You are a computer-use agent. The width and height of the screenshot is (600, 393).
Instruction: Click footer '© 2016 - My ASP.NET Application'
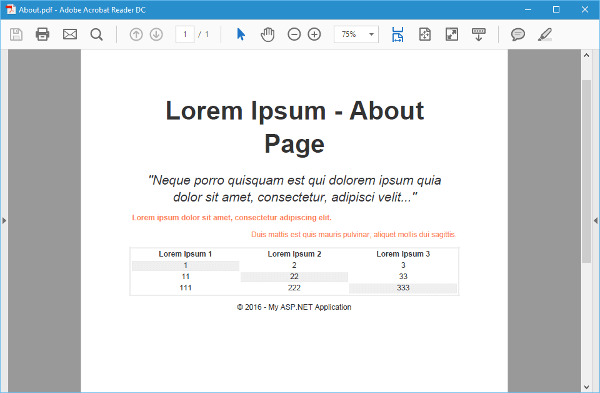294,307
